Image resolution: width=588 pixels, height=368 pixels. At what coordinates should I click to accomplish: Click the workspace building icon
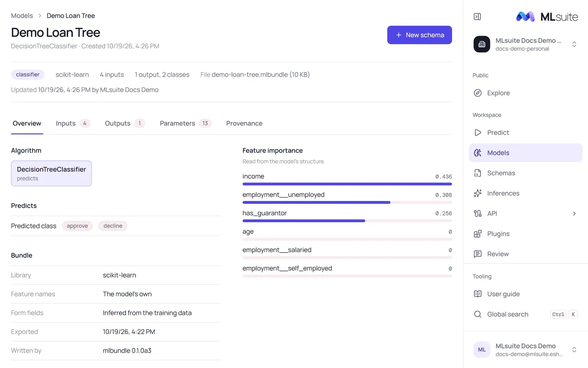tap(482, 44)
